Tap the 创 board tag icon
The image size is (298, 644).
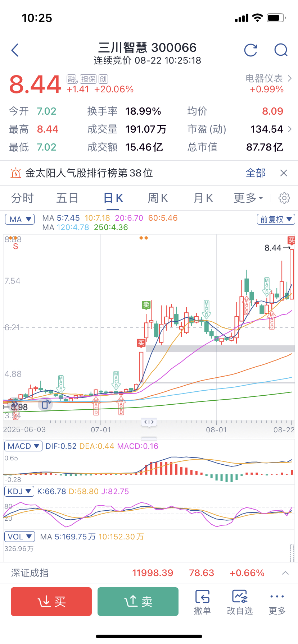pyautogui.click(x=103, y=79)
